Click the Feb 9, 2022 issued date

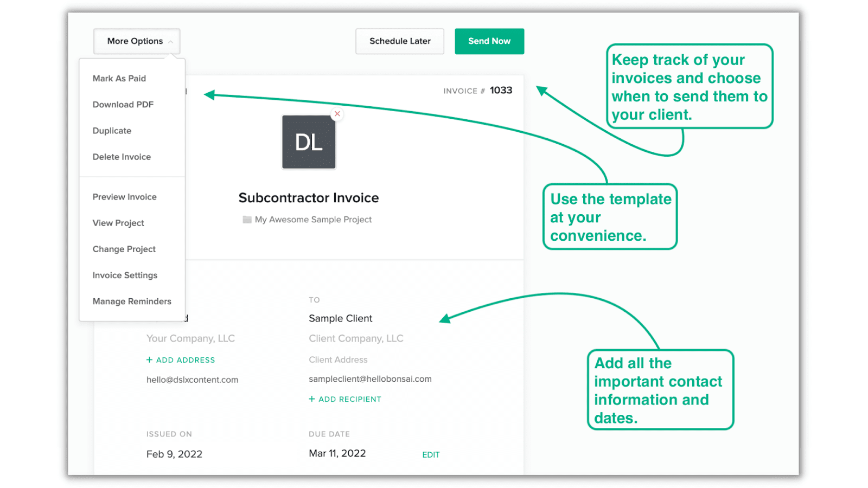pos(174,454)
